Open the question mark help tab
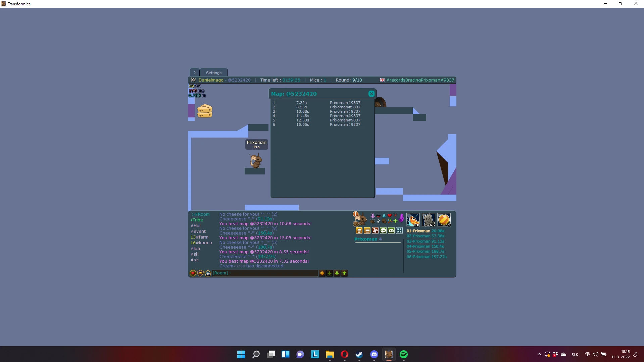The image size is (644, 362). (194, 72)
